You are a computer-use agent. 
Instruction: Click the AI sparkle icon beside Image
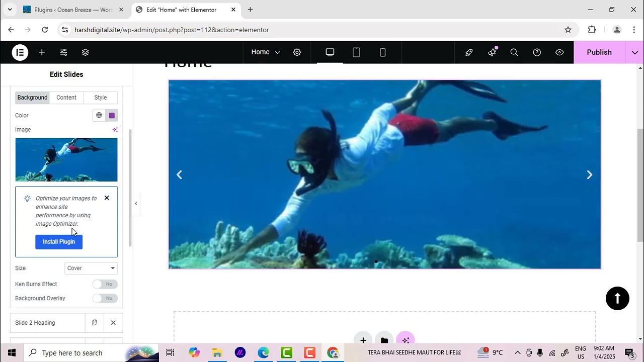click(x=115, y=130)
